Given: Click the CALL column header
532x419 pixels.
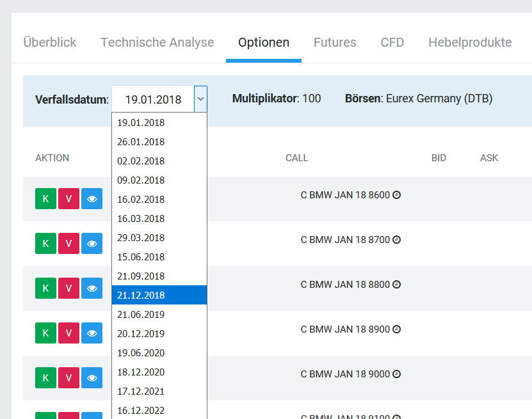Looking at the screenshot, I should [x=297, y=158].
